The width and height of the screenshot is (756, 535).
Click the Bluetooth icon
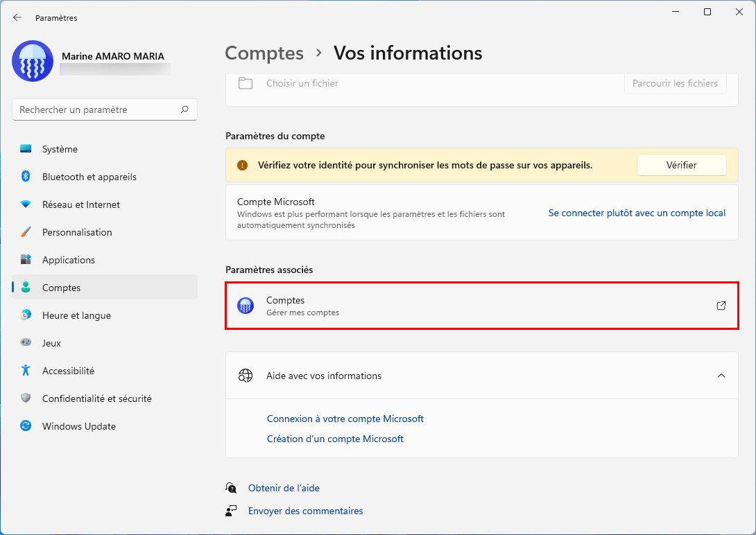pos(26,176)
